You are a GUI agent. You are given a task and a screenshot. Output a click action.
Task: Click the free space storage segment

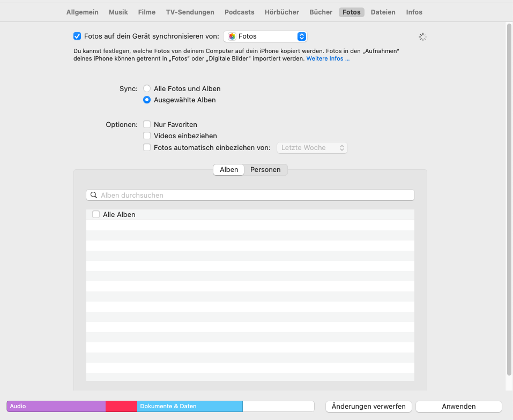[x=278, y=406]
